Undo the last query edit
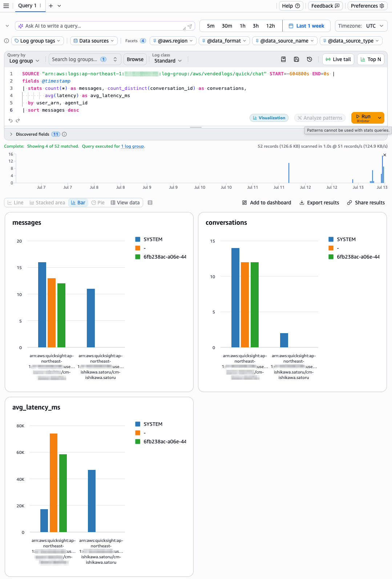 (x=11, y=120)
